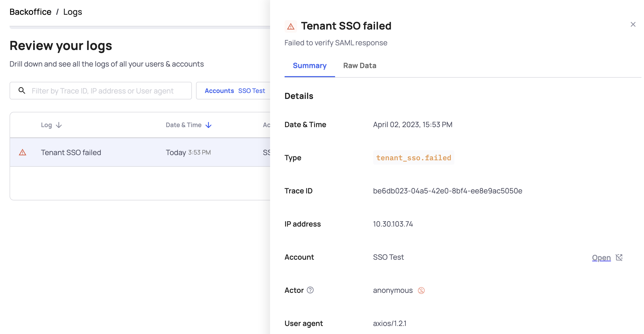Open the Backoffice breadcrumb link
644x334 pixels.
tap(30, 12)
